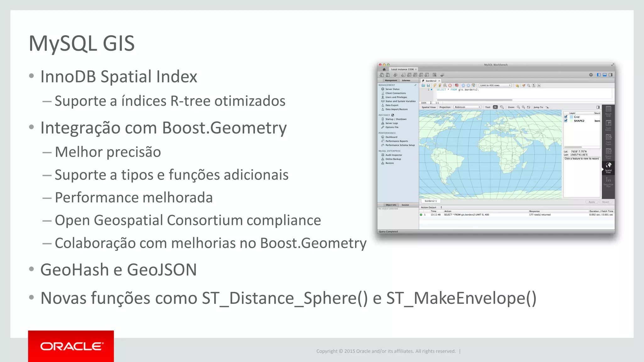The height and width of the screenshot is (362, 644).
Task: Uncheck the SHAPE2 layer checkbox
Action: click(566, 121)
